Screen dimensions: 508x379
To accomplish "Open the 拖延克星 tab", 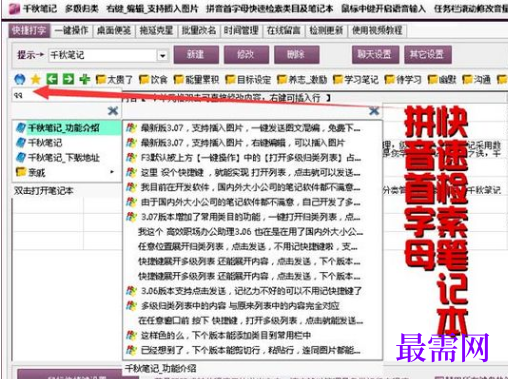I will (x=156, y=31).
